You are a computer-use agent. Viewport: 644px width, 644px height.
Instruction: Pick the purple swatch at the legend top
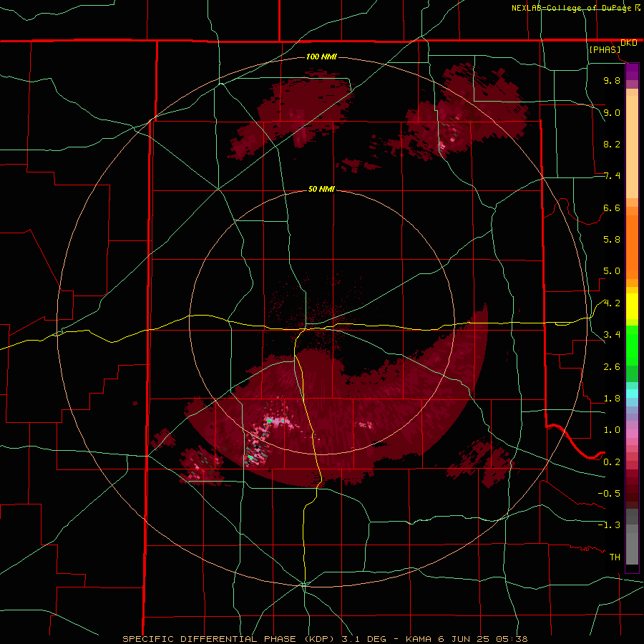632,72
